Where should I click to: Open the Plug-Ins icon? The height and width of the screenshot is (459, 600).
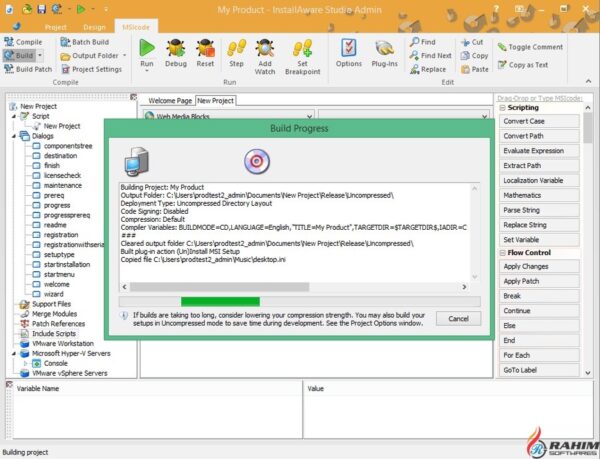pos(385,49)
